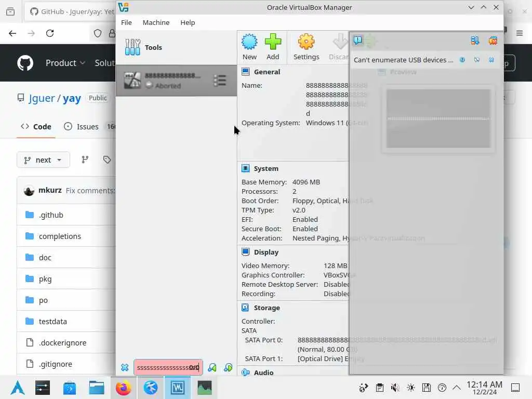532x399 pixels.
Task: Go to the previous search match icon
Action: (212, 367)
